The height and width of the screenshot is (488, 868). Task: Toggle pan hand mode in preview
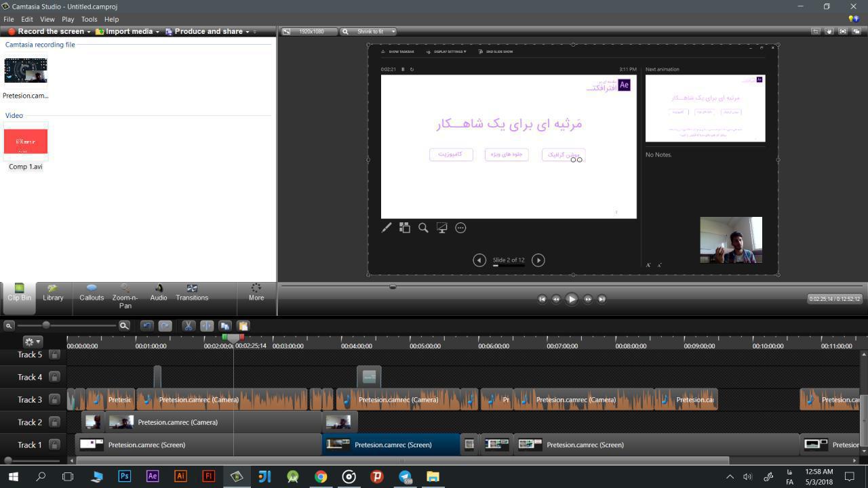(x=829, y=31)
